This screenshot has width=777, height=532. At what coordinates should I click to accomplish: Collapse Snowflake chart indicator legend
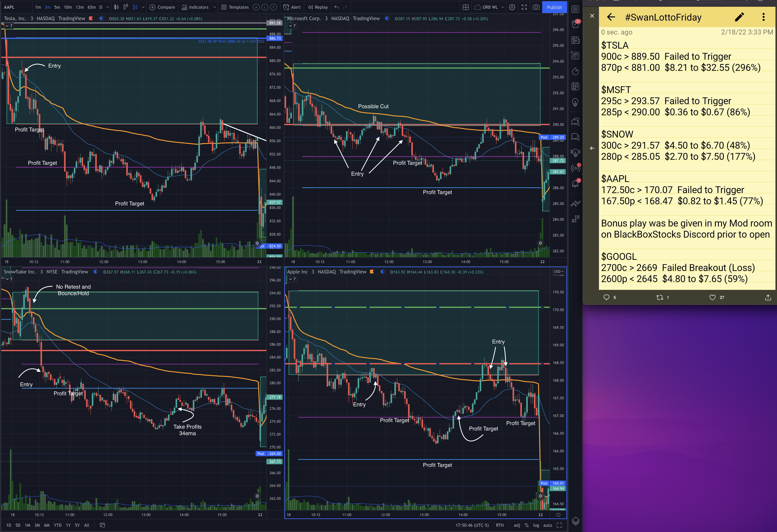click(x=9, y=279)
